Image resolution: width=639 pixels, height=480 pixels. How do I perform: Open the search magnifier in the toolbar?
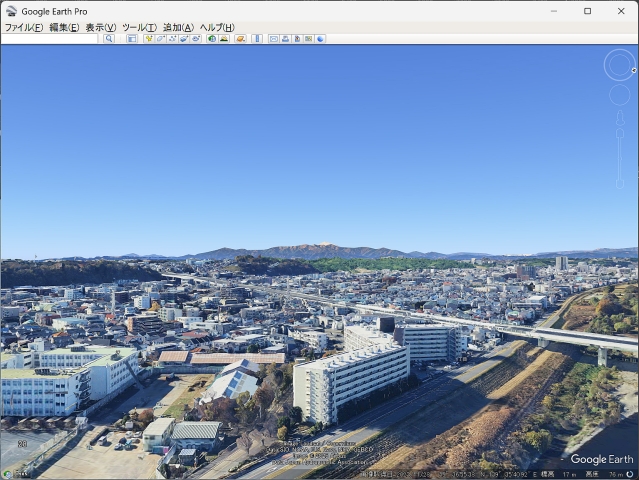pyautogui.click(x=109, y=39)
